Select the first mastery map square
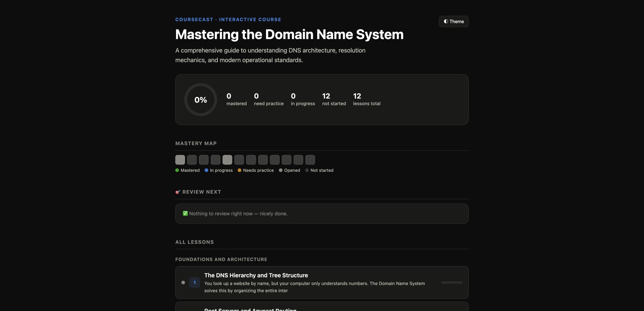The image size is (644, 311). 180,160
